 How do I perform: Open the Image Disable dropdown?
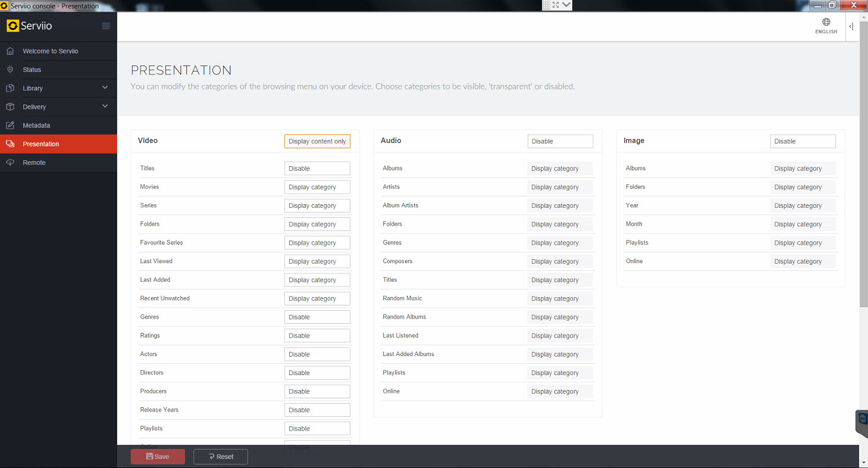[803, 141]
